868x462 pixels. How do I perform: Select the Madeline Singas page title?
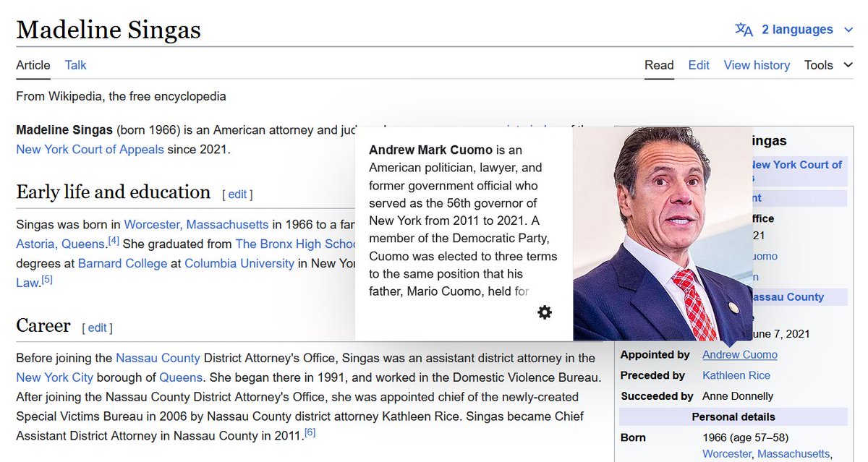(109, 30)
